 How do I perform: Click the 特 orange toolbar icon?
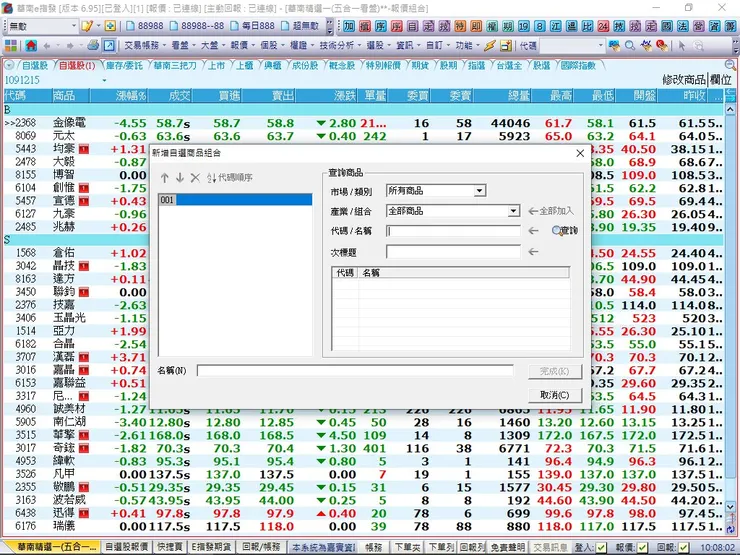460,26
